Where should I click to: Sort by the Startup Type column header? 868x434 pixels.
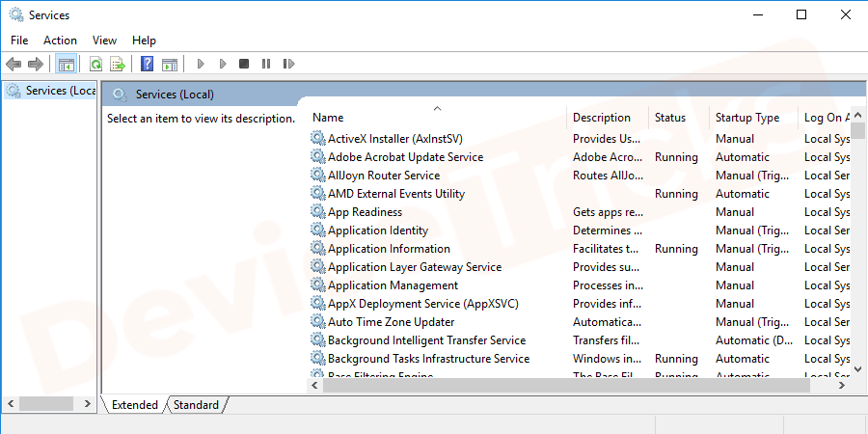coord(753,118)
